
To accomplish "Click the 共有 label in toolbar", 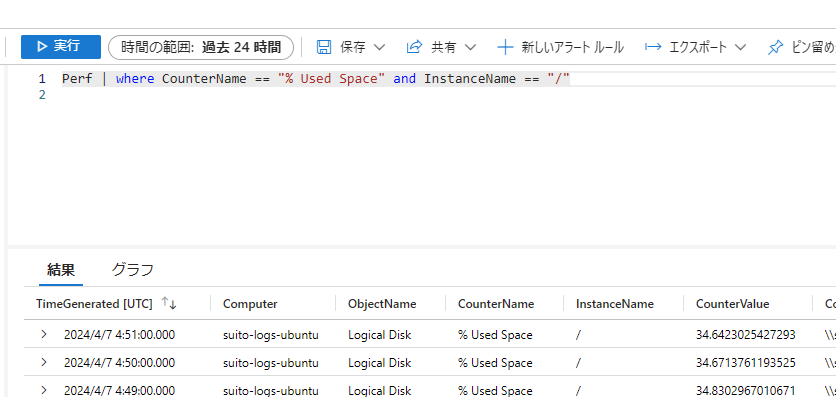I will 444,47.
